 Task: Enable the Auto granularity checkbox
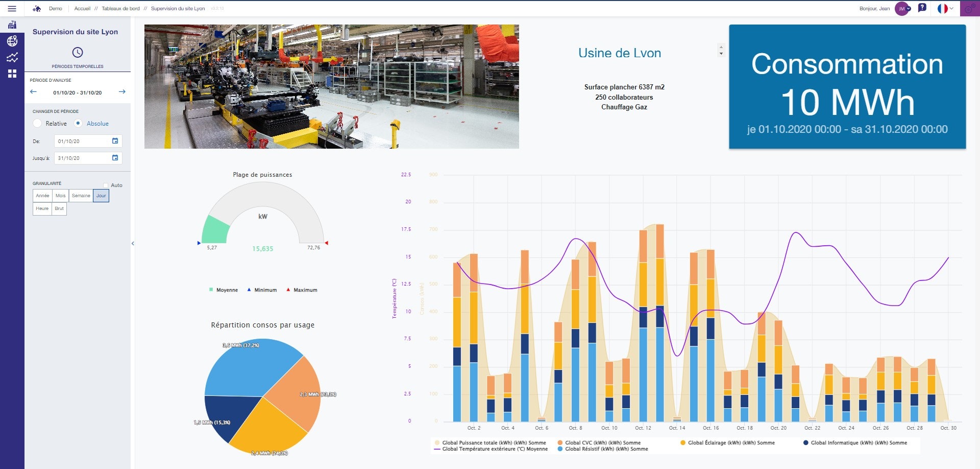coord(106,185)
